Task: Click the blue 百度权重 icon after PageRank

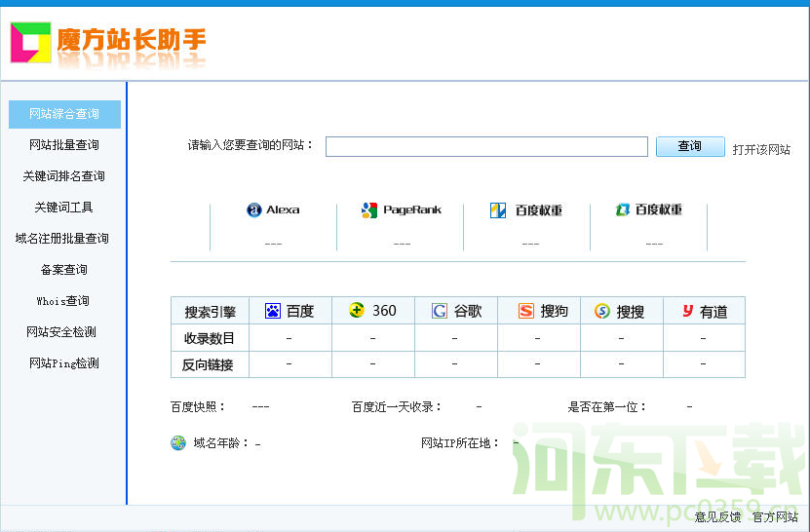Action: (498, 210)
